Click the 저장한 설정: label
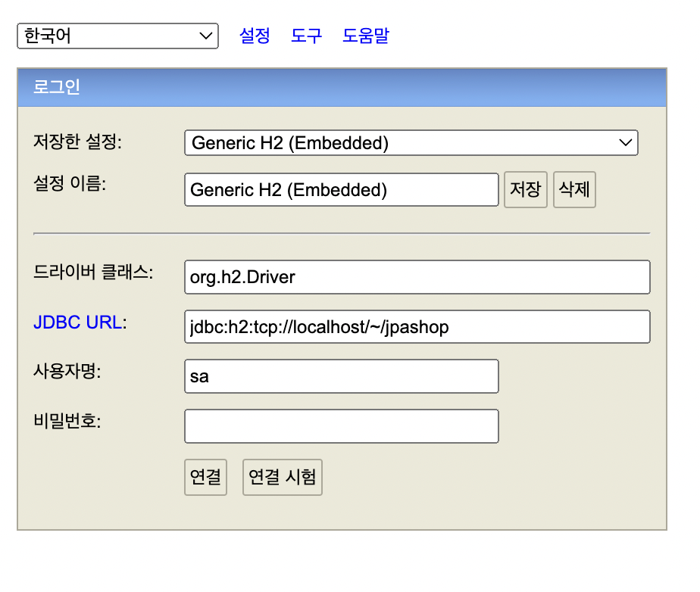This screenshot has width=700, height=592. click(x=78, y=142)
